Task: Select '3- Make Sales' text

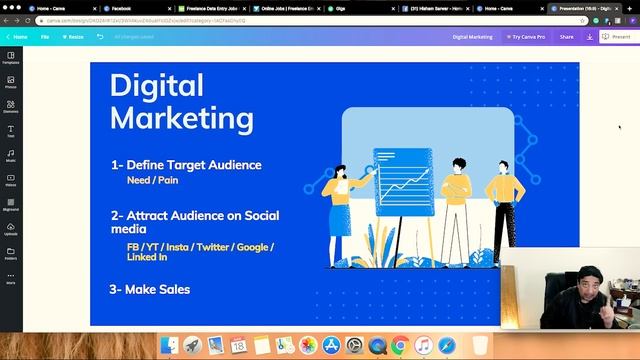Action: point(150,289)
